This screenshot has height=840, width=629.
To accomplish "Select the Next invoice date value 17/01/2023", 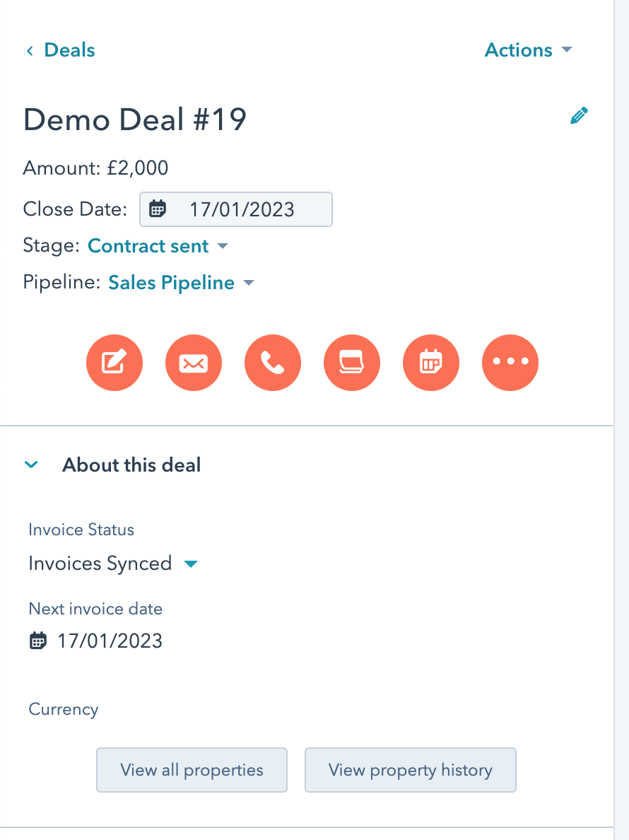I will [107, 641].
